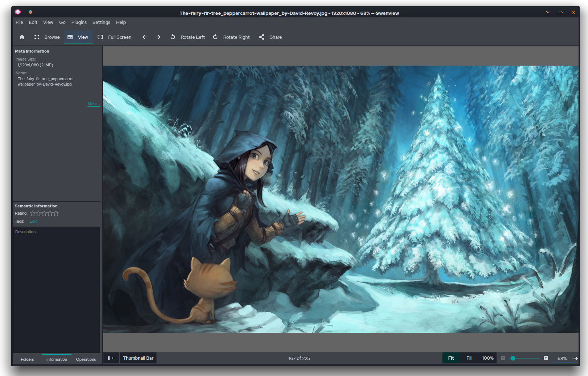Image resolution: width=588 pixels, height=376 pixels.
Task: Set zoom to 100%
Action: click(488, 358)
